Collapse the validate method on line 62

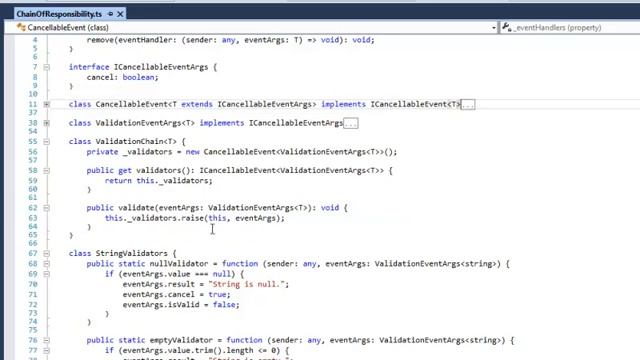(x=47, y=208)
